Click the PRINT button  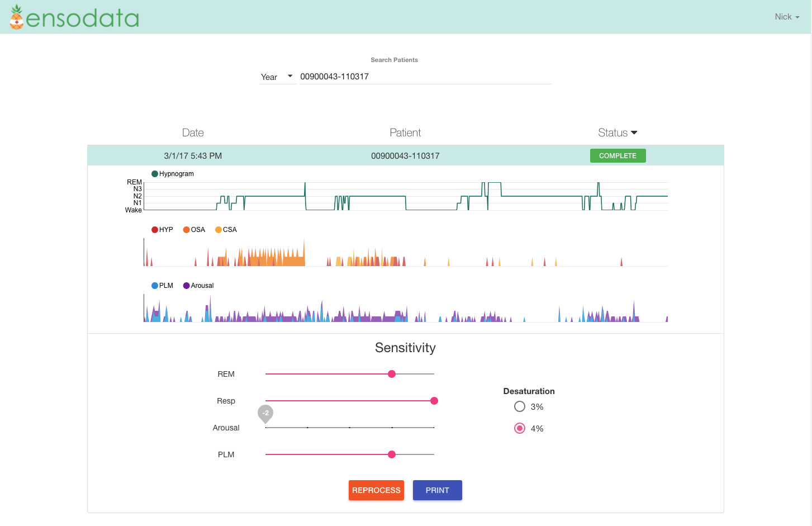(437, 490)
